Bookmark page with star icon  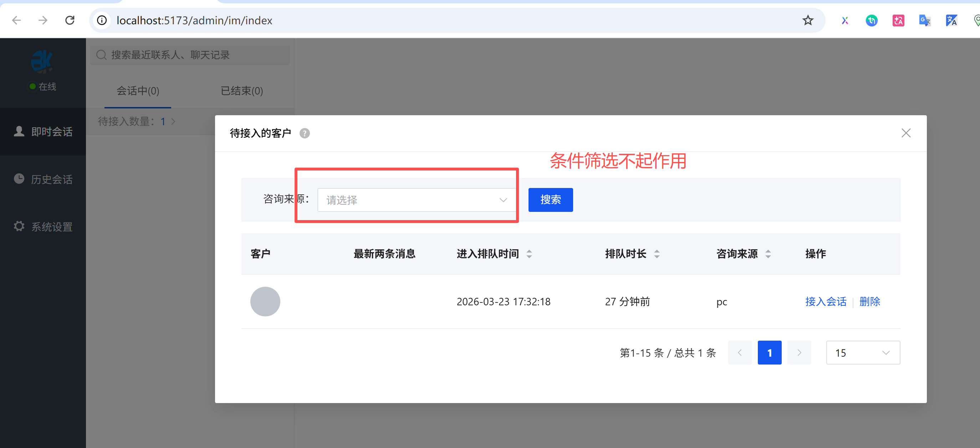coord(808,20)
